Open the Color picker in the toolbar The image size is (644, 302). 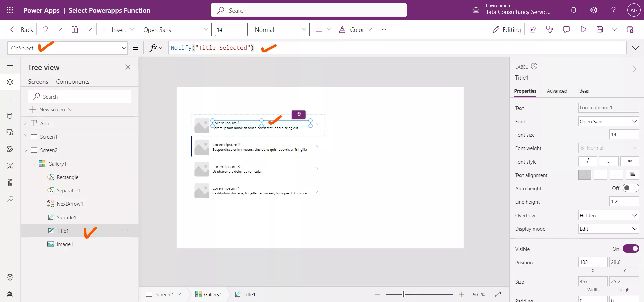pyautogui.click(x=356, y=29)
